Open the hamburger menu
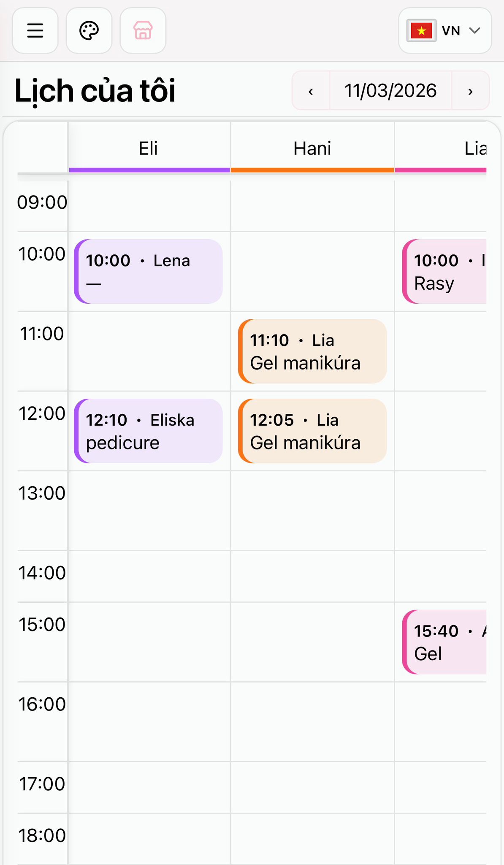Image resolution: width=504 pixels, height=865 pixels. [x=35, y=30]
